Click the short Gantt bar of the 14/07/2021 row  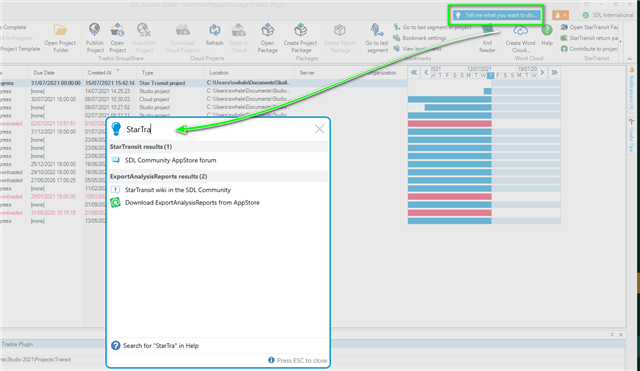click(487, 91)
